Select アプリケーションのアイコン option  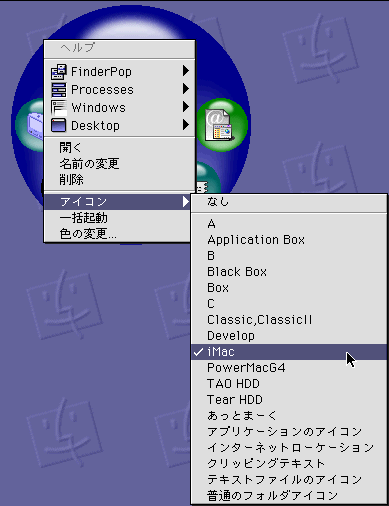click(x=289, y=432)
